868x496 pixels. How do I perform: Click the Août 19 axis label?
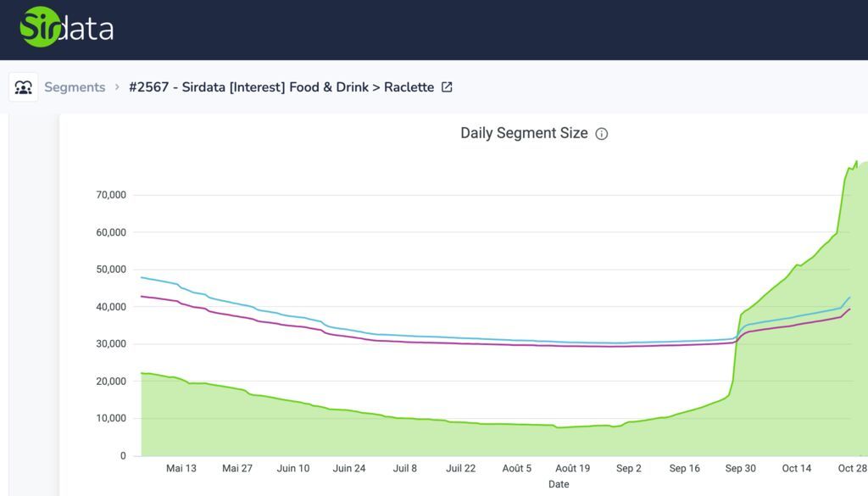coord(572,468)
